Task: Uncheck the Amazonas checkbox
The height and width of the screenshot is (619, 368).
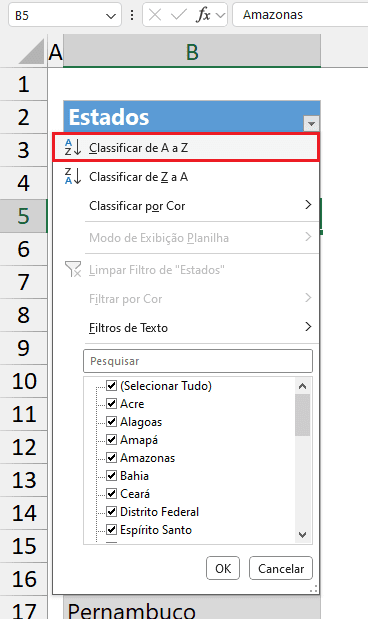Action: (x=112, y=458)
